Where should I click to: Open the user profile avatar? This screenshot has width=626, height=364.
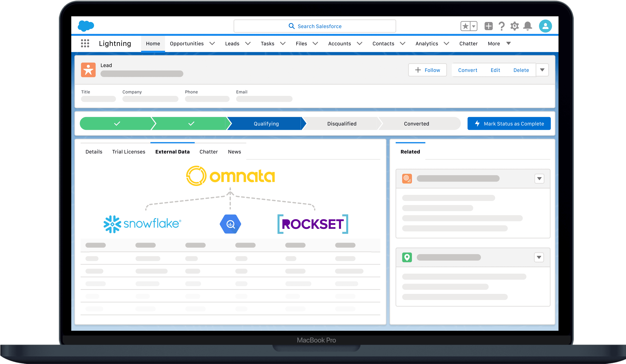[x=545, y=26]
